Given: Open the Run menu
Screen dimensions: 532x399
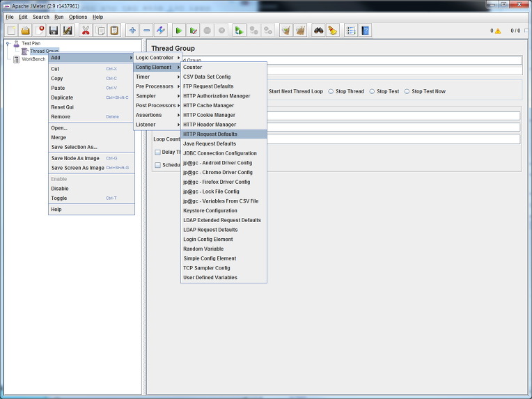Looking at the screenshot, I should coord(59,17).
